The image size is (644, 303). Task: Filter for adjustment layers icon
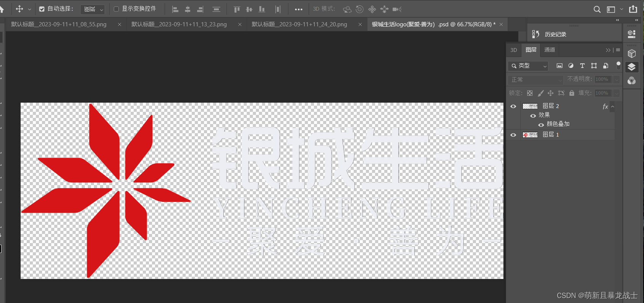click(571, 66)
